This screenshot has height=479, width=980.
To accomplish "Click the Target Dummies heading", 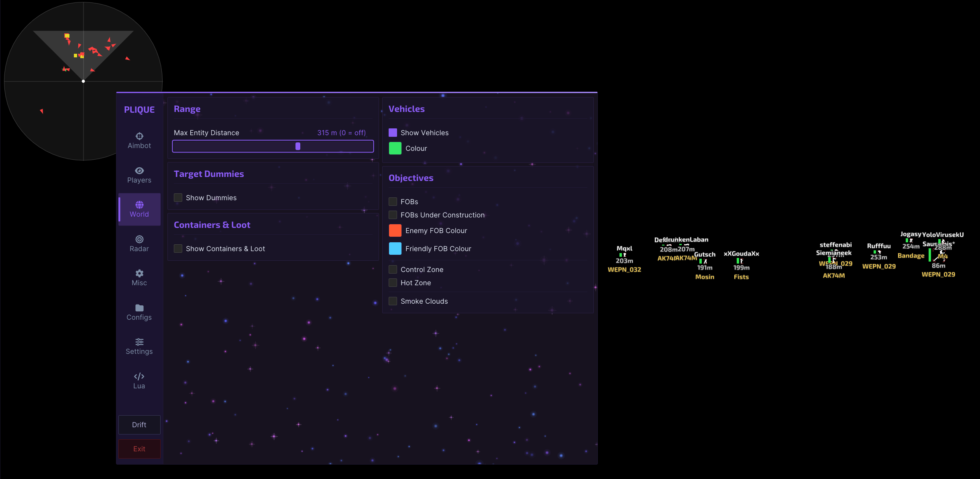I will click(209, 174).
